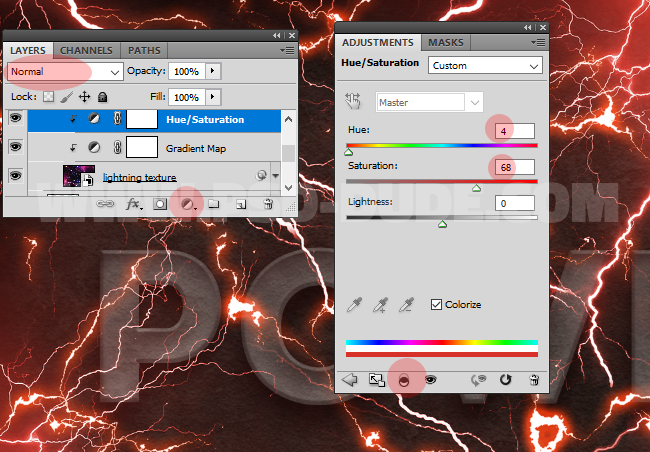This screenshot has width=650, height=452.
Task: Open the Normal blending mode dropdown
Action: point(64,72)
